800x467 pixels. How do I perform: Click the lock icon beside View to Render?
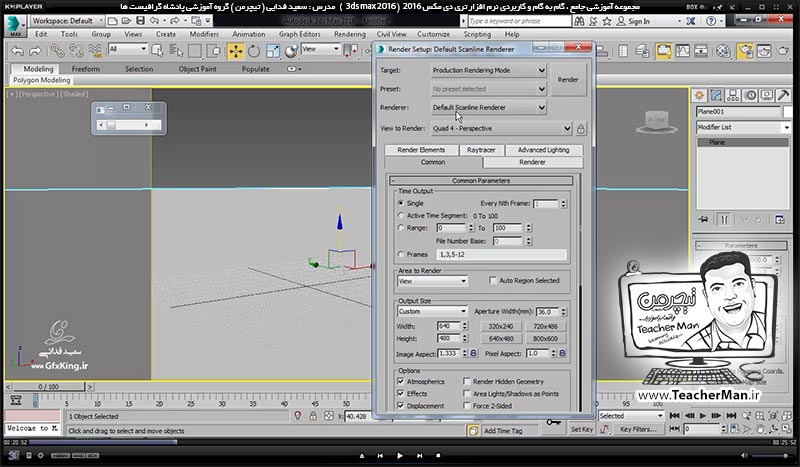pos(581,129)
